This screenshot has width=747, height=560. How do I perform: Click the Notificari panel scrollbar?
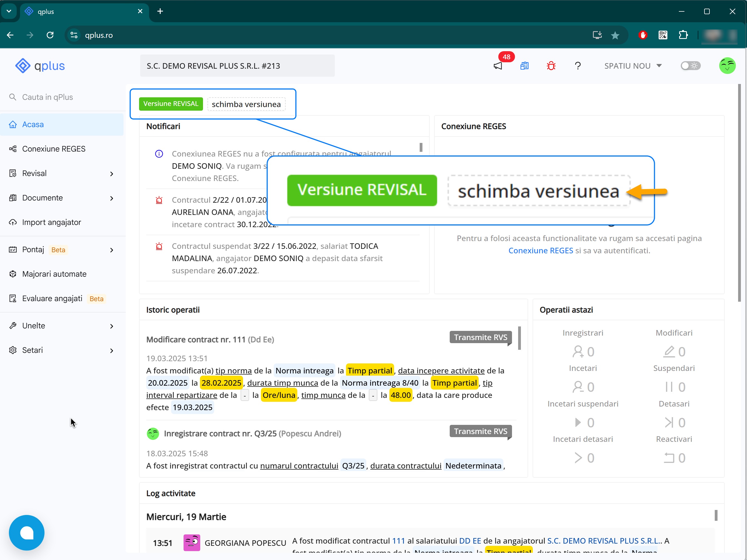tap(421, 148)
